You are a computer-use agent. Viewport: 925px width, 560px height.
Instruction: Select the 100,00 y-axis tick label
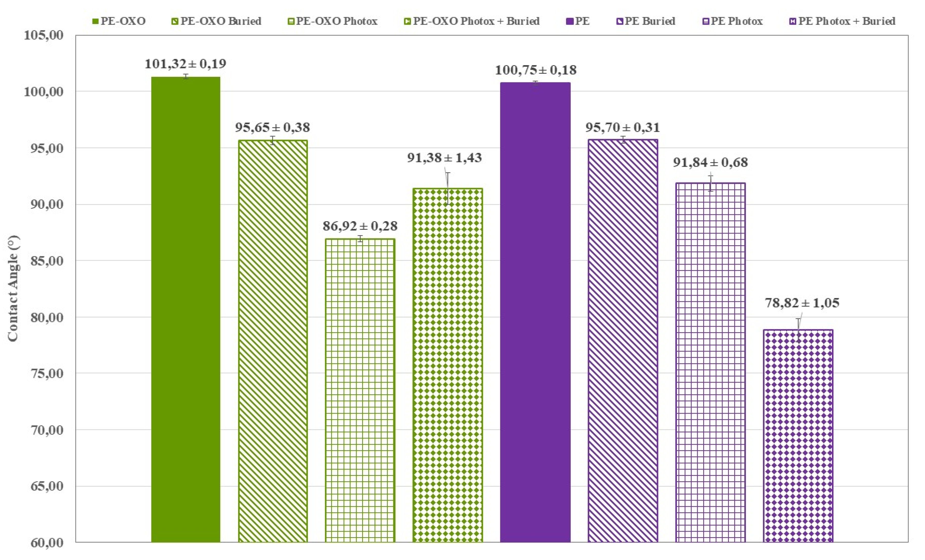[x=44, y=91]
